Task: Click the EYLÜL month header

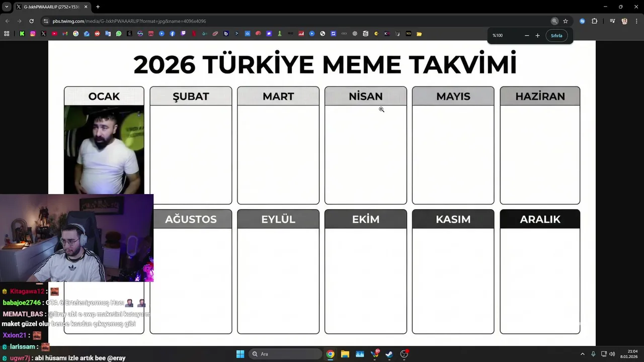Action: point(278,219)
